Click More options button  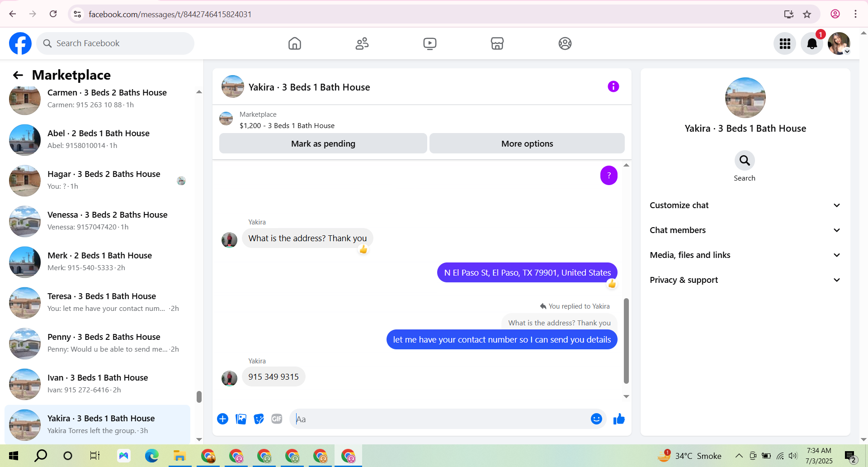tap(527, 143)
